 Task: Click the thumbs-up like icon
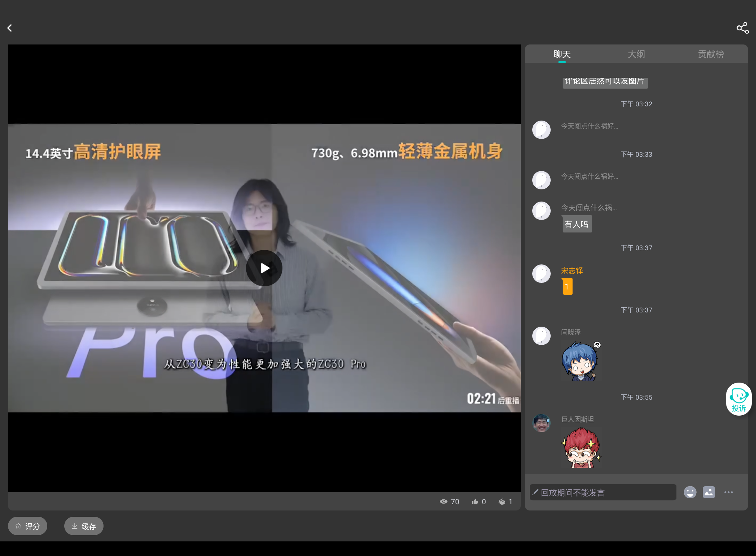pos(475,501)
